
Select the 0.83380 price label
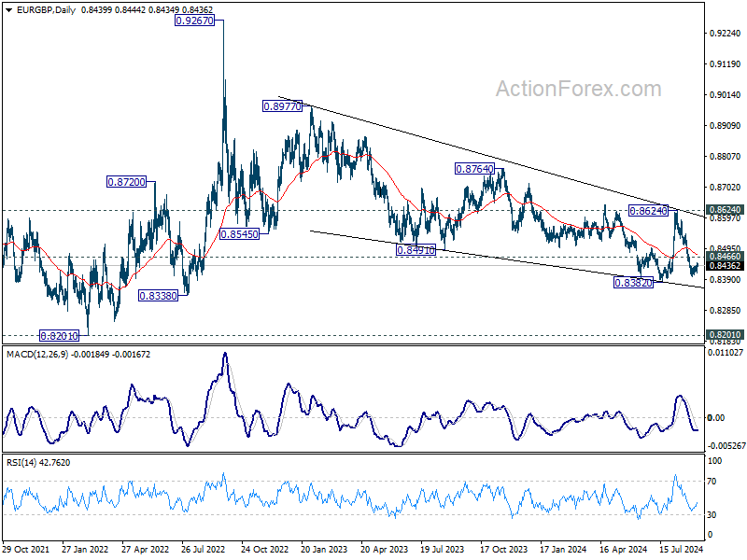coord(158,296)
